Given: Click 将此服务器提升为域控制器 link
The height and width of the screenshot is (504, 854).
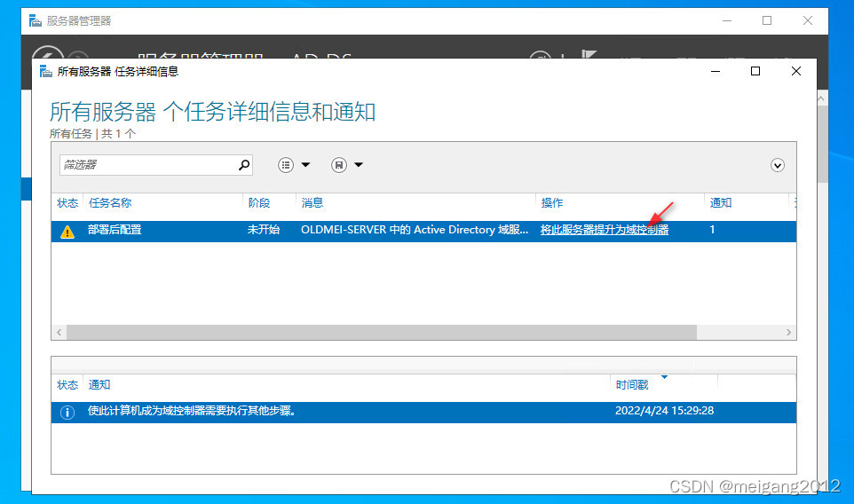Looking at the screenshot, I should pos(604,230).
